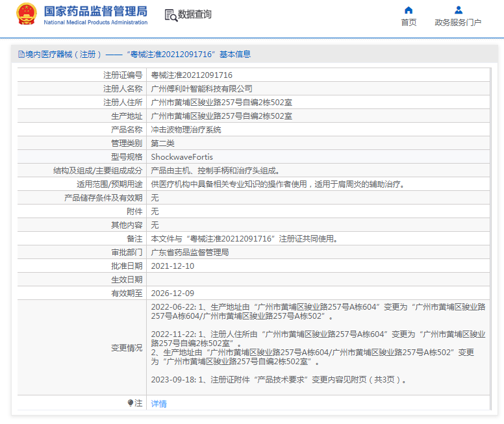Viewport: 504px width, 424px height.
Task: Click the 2023-09-18 change record entry
Action: click(x=278, y=380)
